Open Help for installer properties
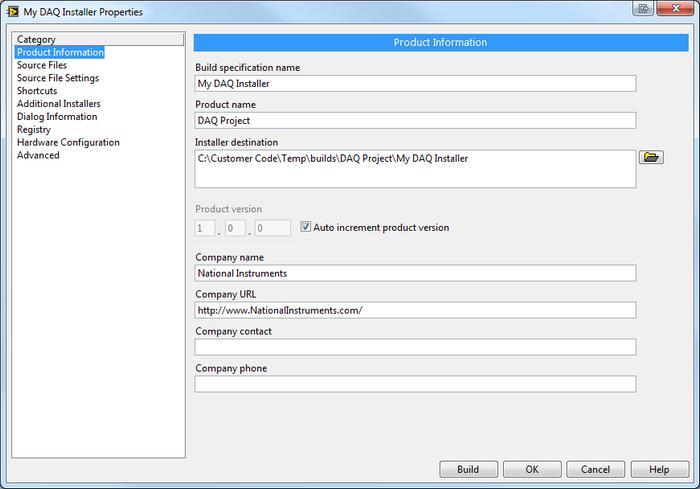The width and height of the screenshot is (700, 489). coord(659,469)
